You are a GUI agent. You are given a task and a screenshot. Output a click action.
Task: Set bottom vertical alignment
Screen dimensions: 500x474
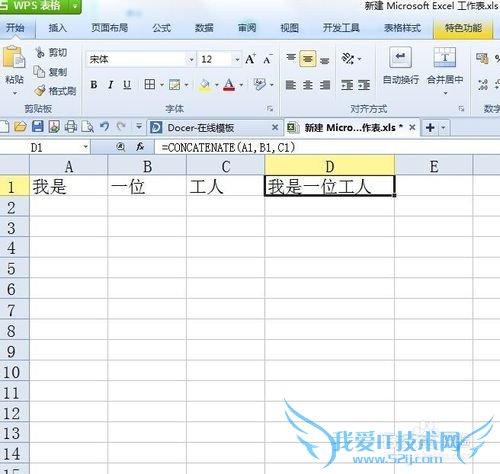pos(324,60)
